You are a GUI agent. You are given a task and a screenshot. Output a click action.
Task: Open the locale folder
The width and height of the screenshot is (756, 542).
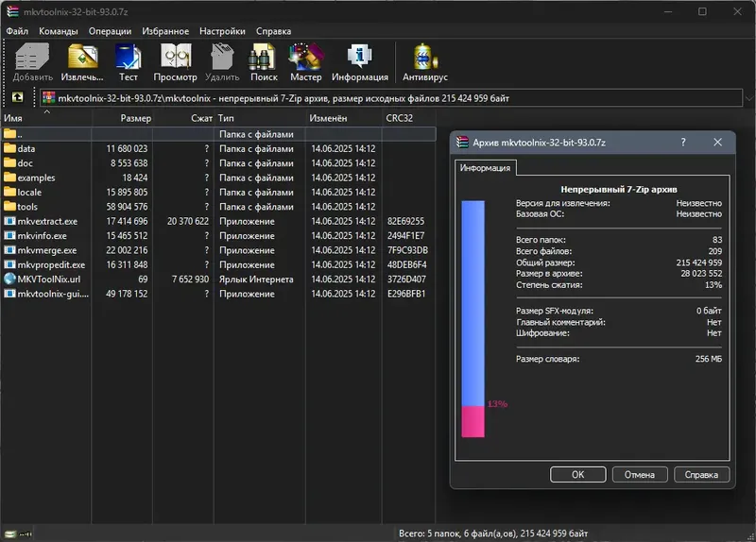coord(30,192)
